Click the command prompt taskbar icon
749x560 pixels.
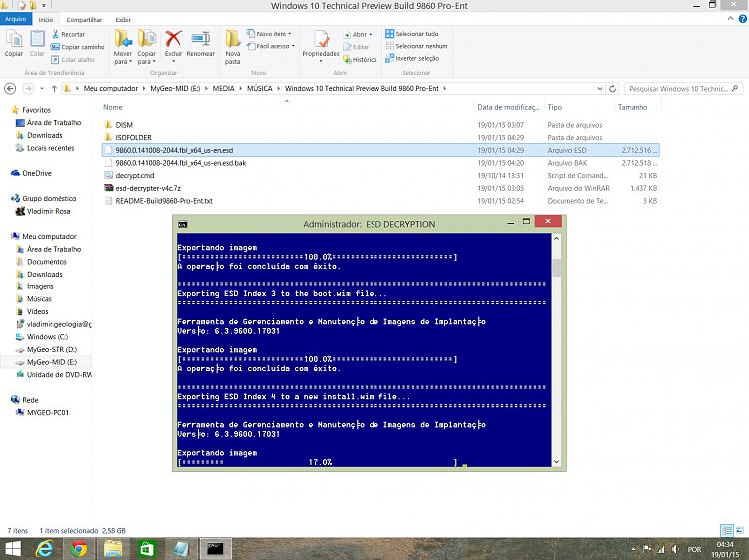coord(215,549)
